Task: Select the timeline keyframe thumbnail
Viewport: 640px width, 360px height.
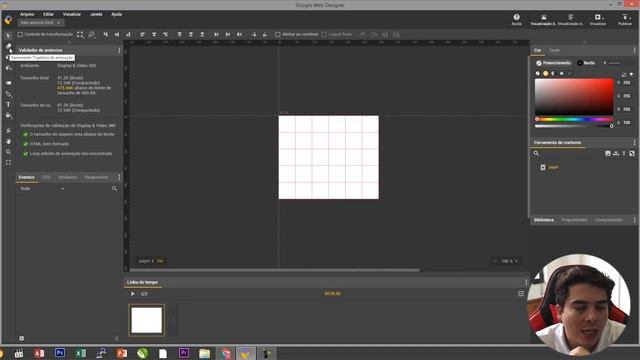Action: 147,320
